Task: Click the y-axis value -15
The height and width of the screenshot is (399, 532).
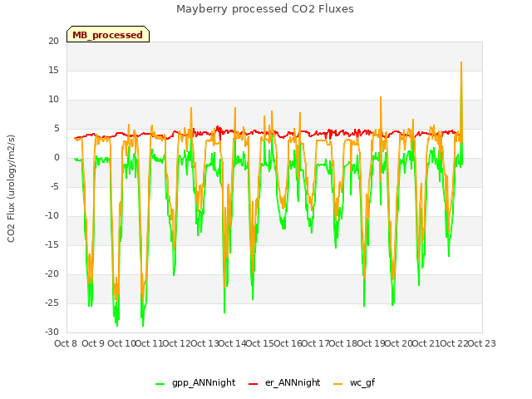Action: click(52, 244)
